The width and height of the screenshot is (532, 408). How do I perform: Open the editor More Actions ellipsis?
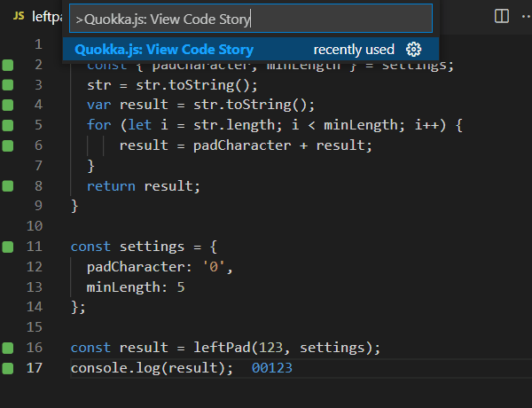(526, 16)
